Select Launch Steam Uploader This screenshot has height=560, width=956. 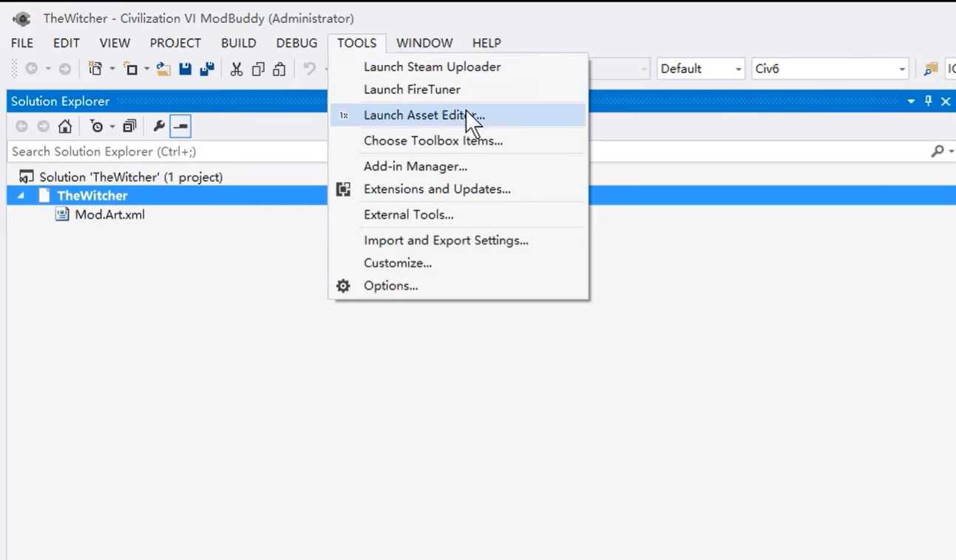(458, 66)
